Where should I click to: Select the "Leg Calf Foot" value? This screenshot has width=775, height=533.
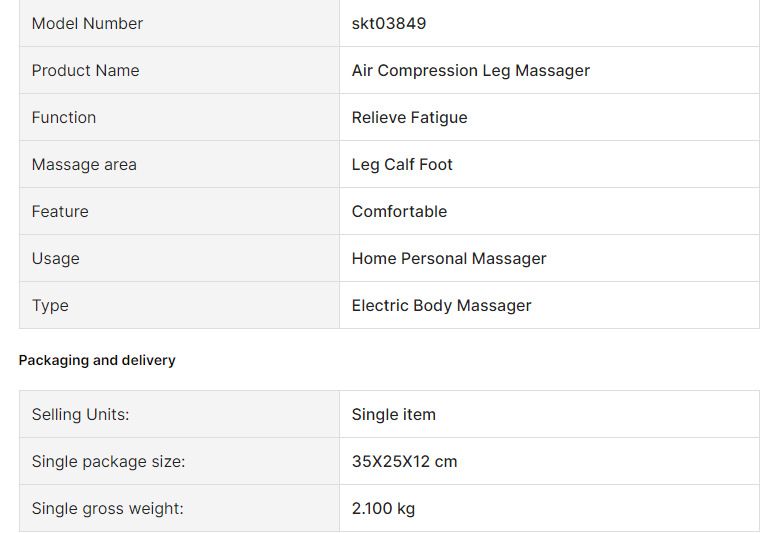click(x=402, y=164)
